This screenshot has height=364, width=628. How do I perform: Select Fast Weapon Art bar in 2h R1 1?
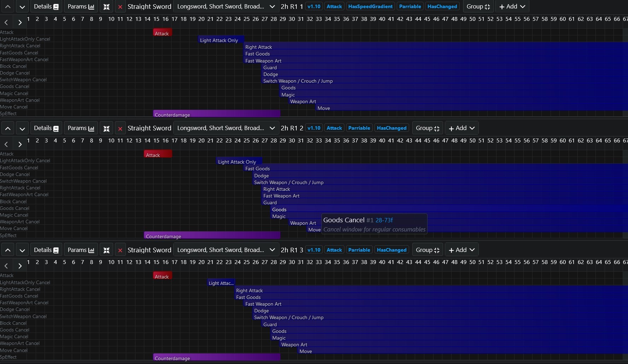pos(436,60)
